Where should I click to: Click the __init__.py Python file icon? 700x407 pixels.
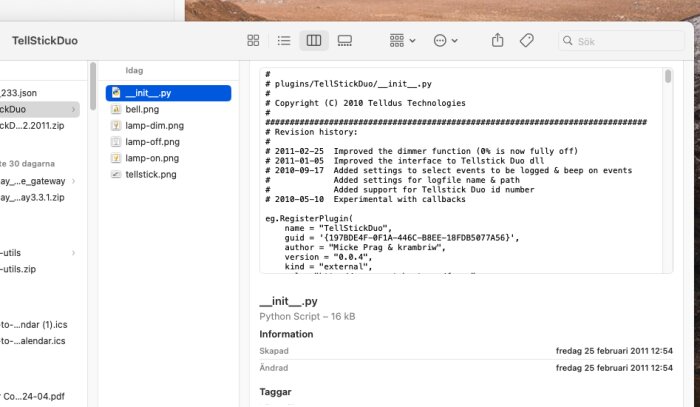[116, 93]
